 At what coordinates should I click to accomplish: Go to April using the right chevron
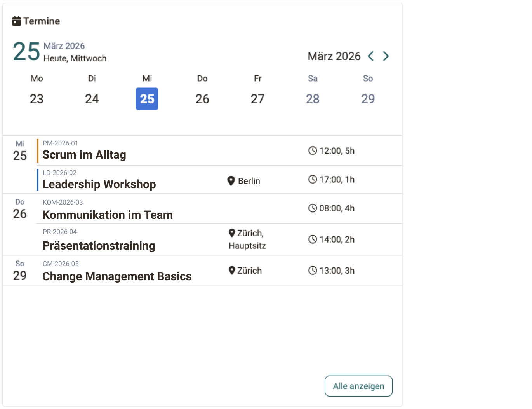coord(386,56)
